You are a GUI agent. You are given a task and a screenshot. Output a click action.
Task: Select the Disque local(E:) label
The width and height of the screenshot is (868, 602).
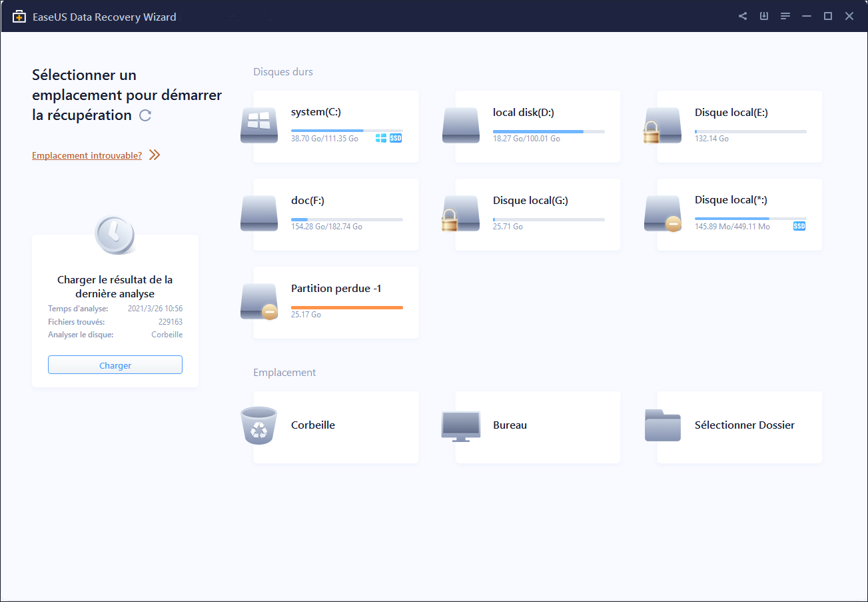coord(731,112)
